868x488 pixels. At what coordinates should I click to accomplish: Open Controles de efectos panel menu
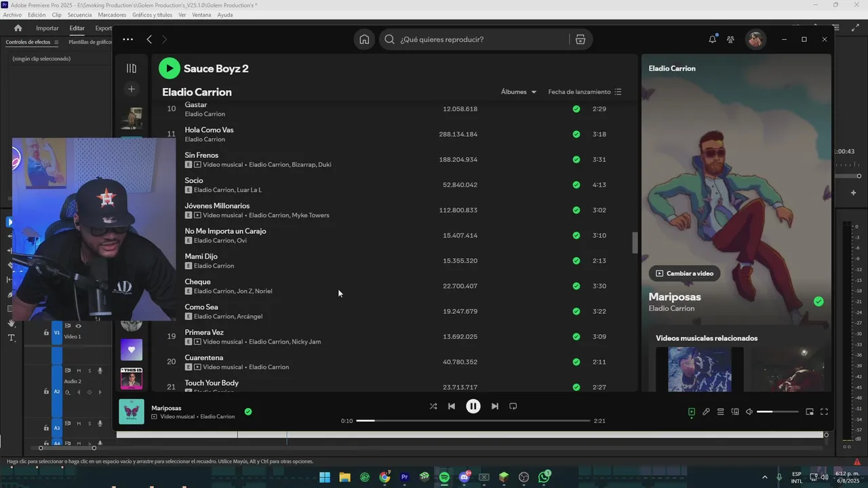(x=56, y=42)
